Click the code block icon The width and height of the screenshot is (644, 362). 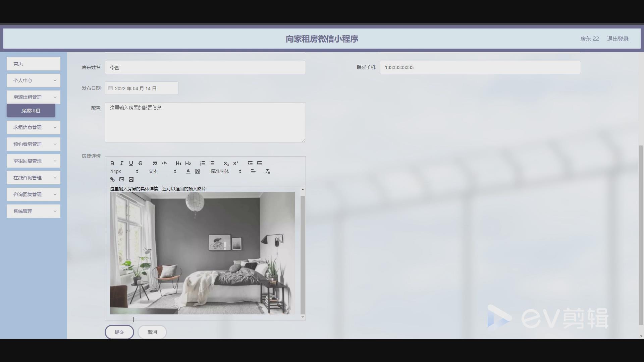click(164, 163)
